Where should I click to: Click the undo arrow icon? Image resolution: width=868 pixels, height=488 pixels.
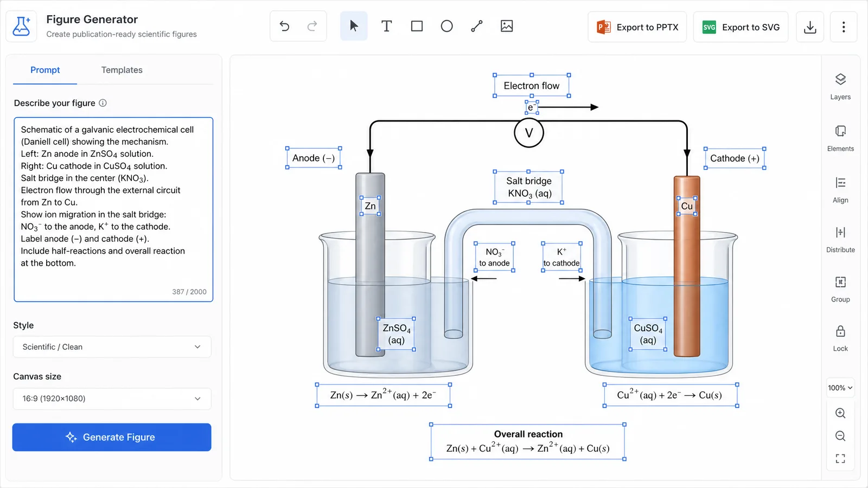(284, 26)
